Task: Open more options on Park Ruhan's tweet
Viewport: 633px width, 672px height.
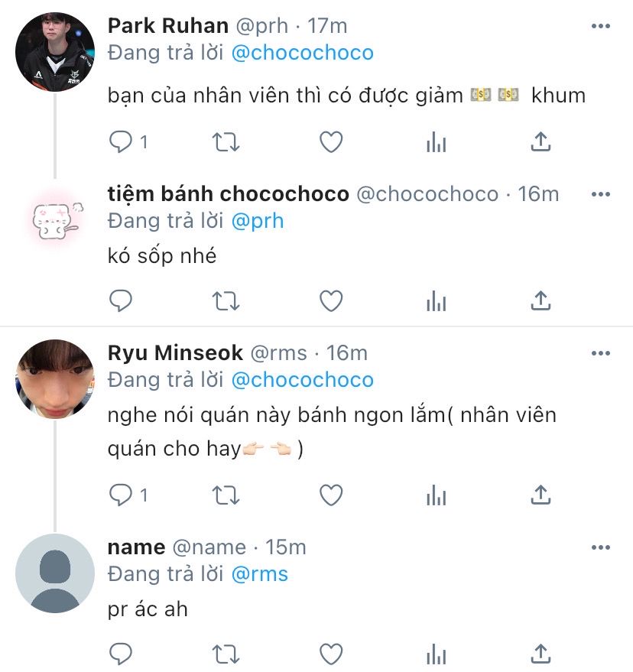Action: coord(601,26)
